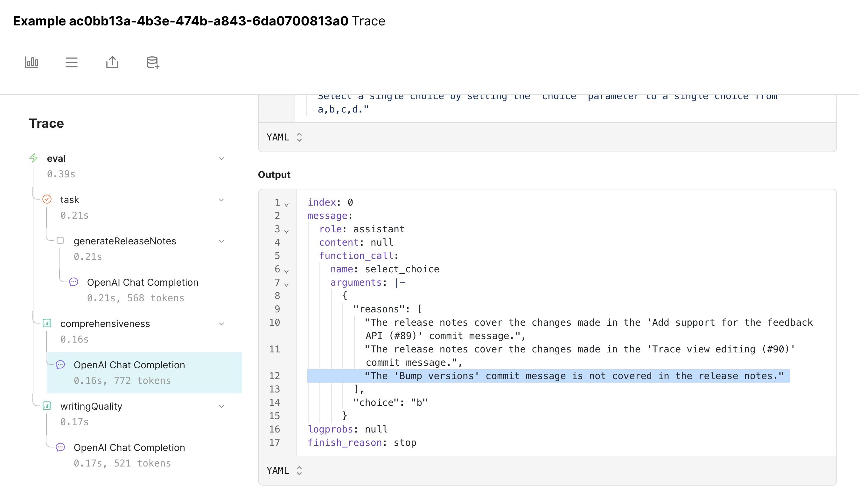Collapse the comprehensiveness span chevron
This screenshot has height=504, width=859.
(221, 324)
